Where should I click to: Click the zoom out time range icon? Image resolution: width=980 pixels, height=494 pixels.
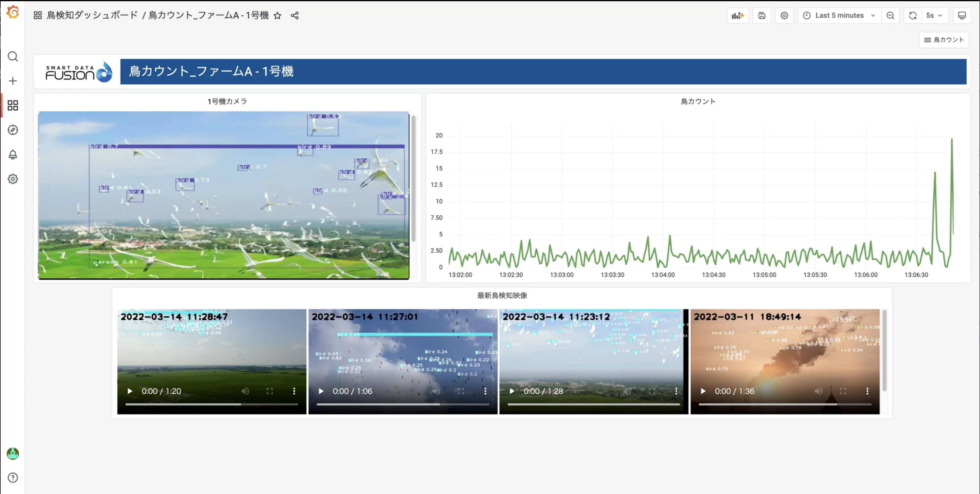(x=890, y=16)
